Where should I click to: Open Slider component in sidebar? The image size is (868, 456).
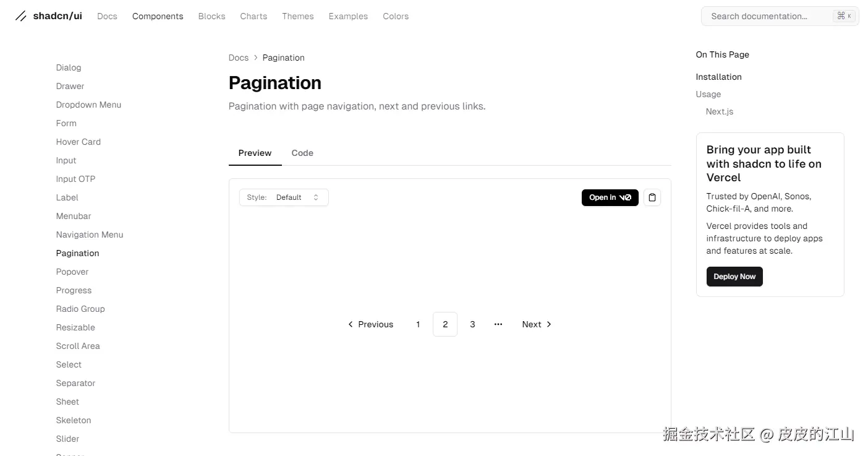point(67,439)
